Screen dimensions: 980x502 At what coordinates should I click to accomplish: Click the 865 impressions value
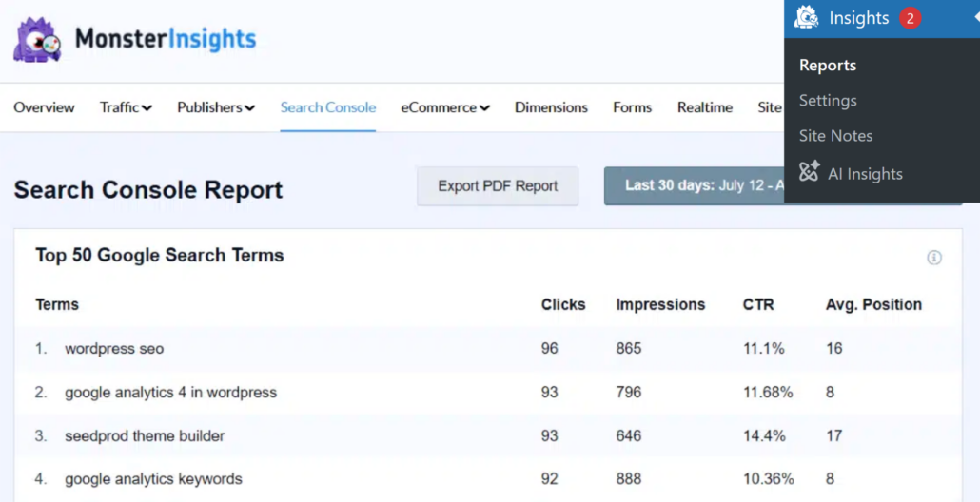629,348
